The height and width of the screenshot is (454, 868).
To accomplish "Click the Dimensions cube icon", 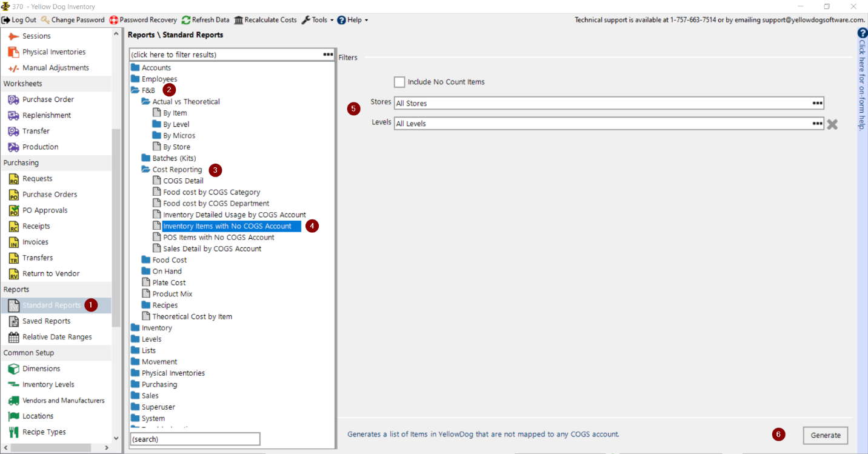I will pyautogui.click(x=13, y=369).
